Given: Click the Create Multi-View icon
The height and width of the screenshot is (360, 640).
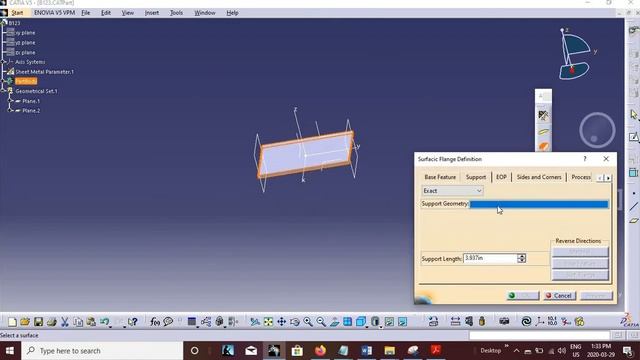Looking at the screenshot, I should (347, 322).
